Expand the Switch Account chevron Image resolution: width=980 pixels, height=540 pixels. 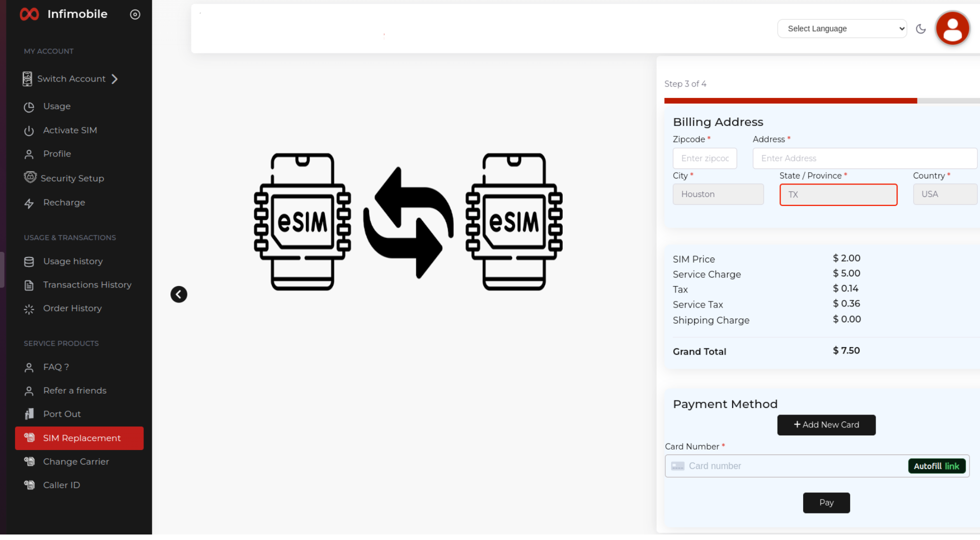pyautogui.click(x=115, y=79)
